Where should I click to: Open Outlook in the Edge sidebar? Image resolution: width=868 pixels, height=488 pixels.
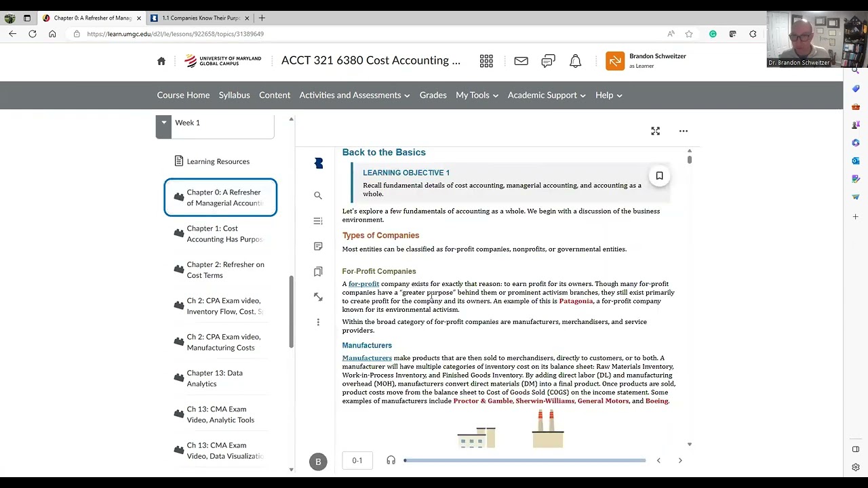pyautogui.click(x=856, y=161)
